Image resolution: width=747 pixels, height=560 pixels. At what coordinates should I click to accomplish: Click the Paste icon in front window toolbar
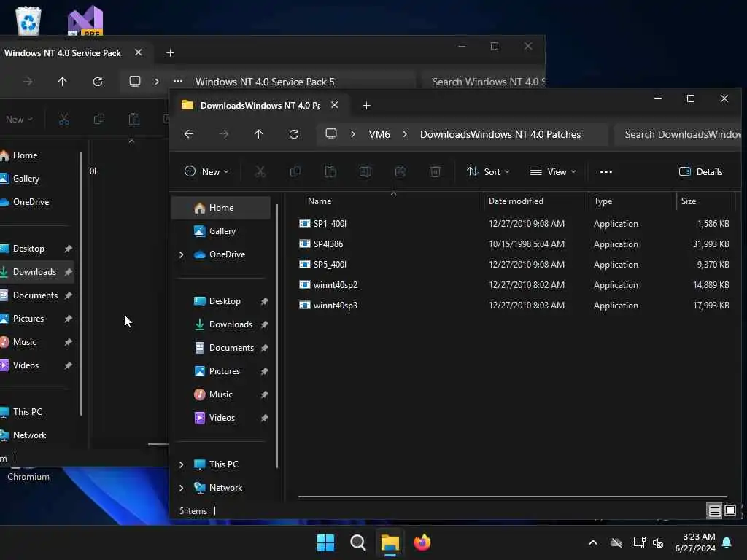pyautogui.click(x=330, y=171)
